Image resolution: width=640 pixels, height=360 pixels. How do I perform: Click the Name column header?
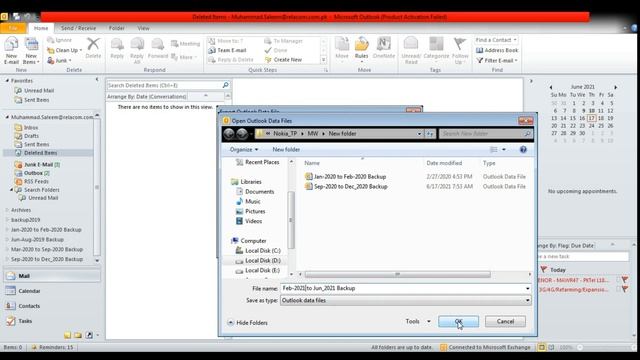click(x=312, y=163)
